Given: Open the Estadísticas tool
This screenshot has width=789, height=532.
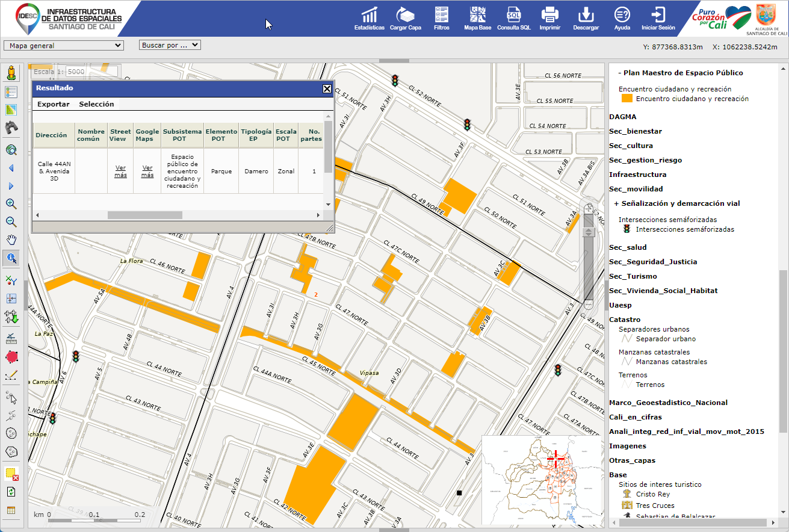Looking at the screenshot, I should pyautogui.click(x=369, y=18).
